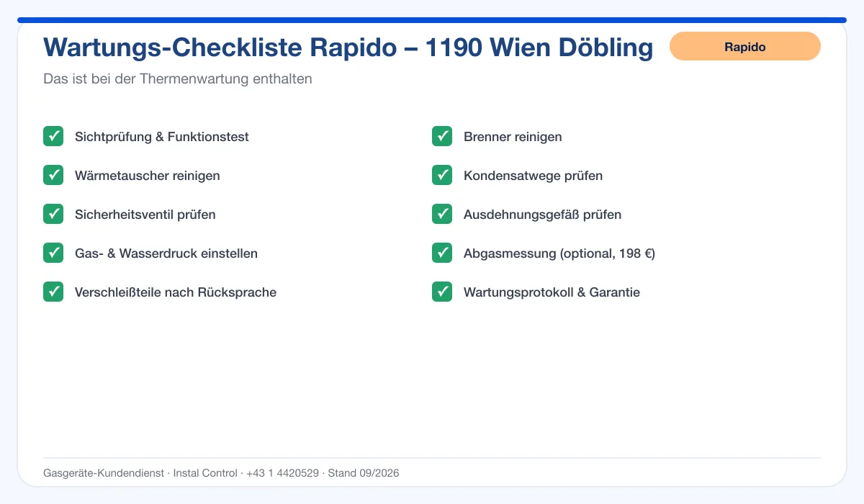Click the text "Sichtprüfung & Funktionstest"
This screenshot has height=504, width=864.
tap(162, 137)
